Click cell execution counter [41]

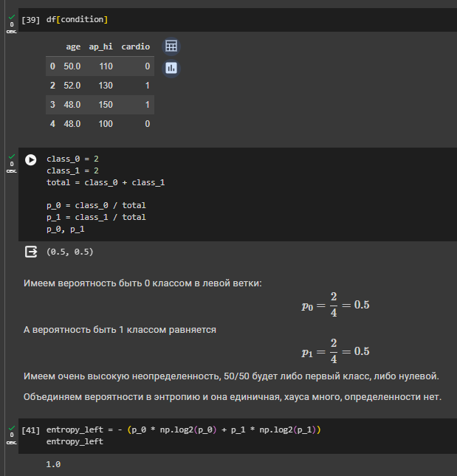click(31, 430)
